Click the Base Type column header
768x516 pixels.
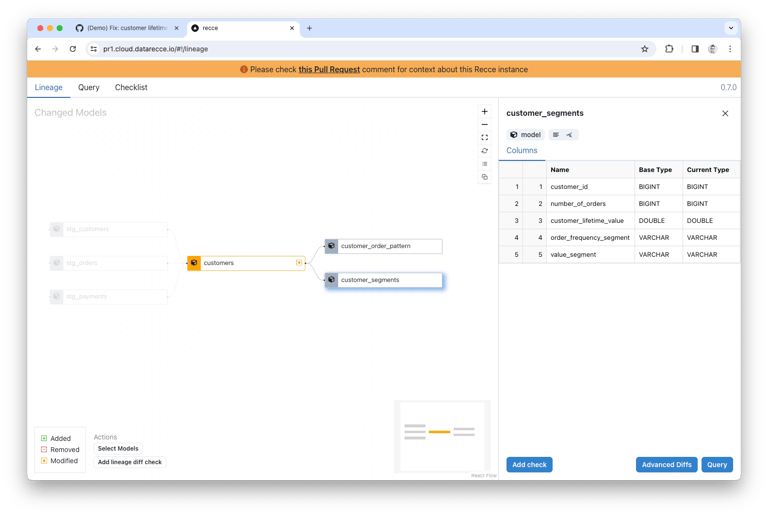point(658,170)
